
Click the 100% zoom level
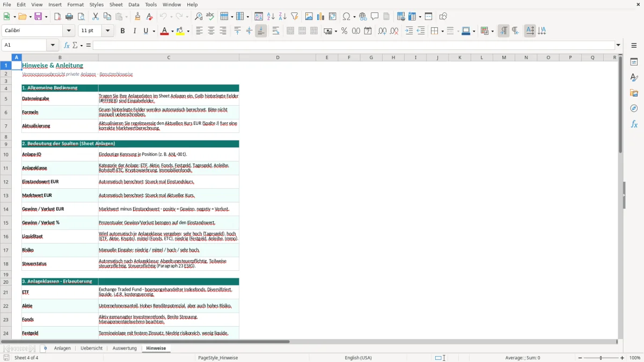[635, 358]
